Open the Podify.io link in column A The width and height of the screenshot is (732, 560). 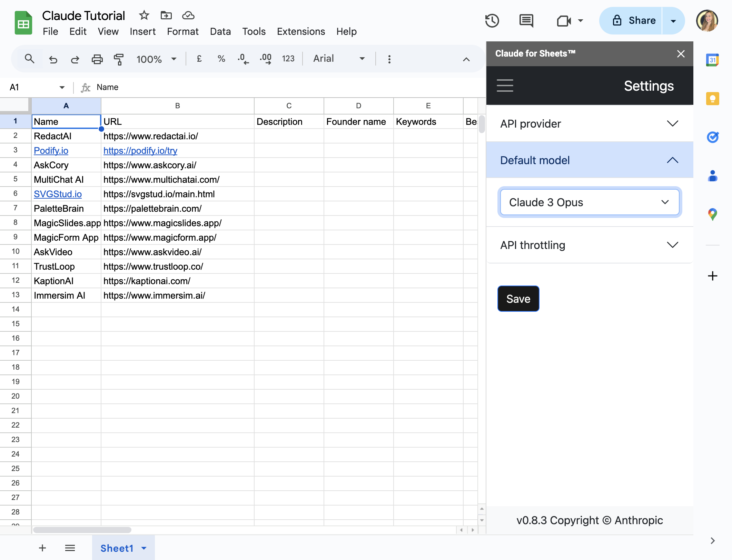pos(51,151)
